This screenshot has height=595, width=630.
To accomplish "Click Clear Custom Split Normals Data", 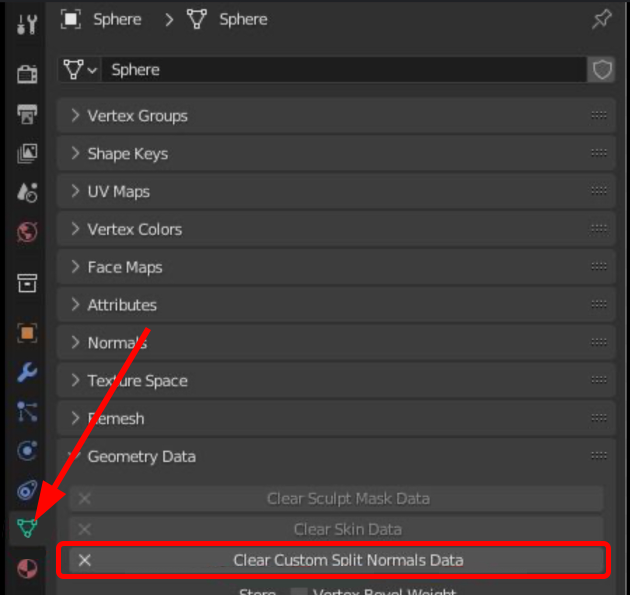I will [x=347, y=560].
